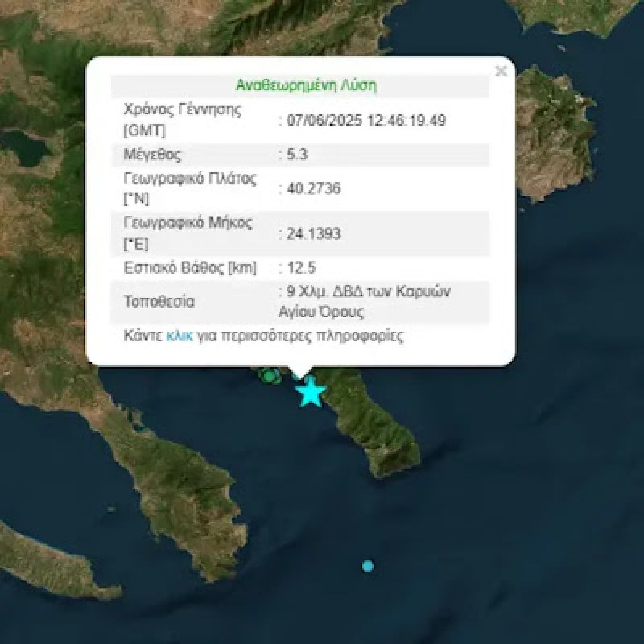This screenshot has width=644, height=644.
Task: Select the small cyan dot marker in sea
Action: [x=368, y=565]
